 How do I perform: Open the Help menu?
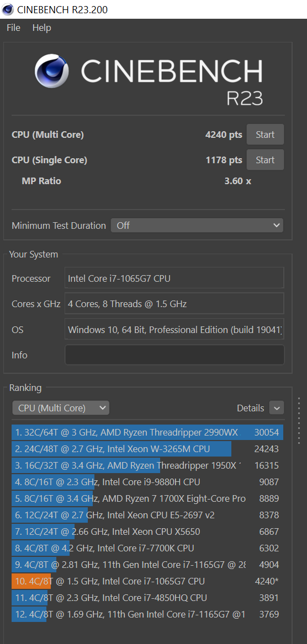click(41, 28)
